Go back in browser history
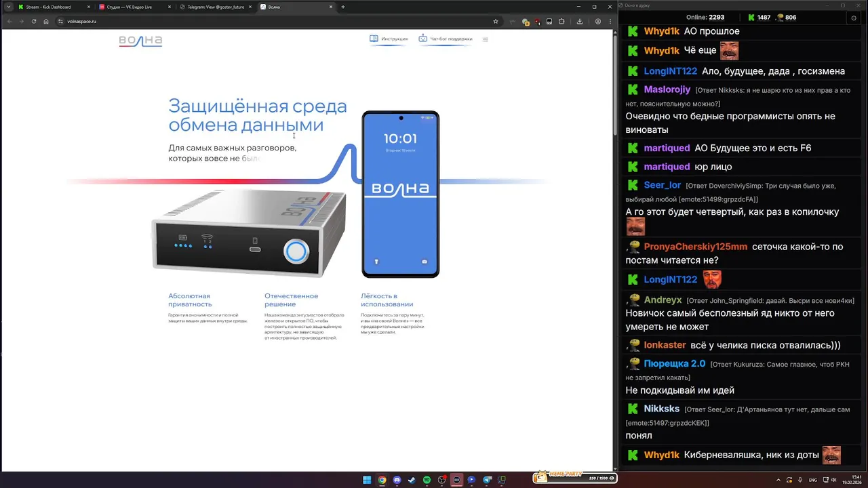The width and height of the screenshot is (868, 488). [x=9, y=21]
